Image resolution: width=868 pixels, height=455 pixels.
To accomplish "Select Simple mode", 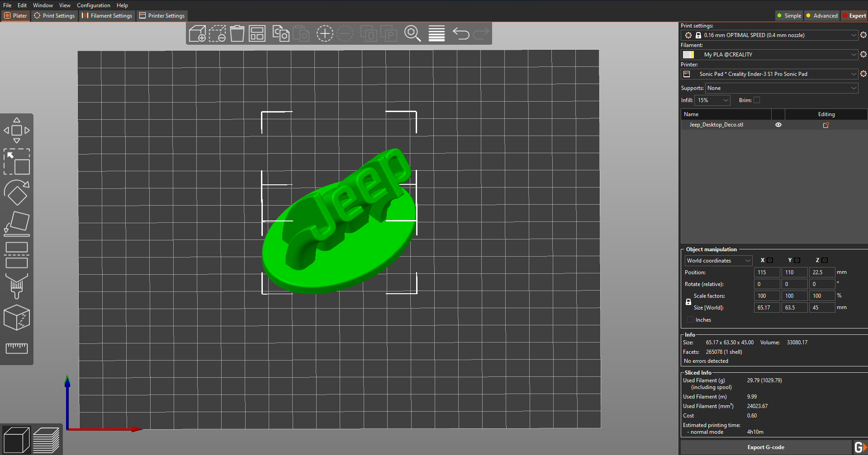I will click(789, 16).
